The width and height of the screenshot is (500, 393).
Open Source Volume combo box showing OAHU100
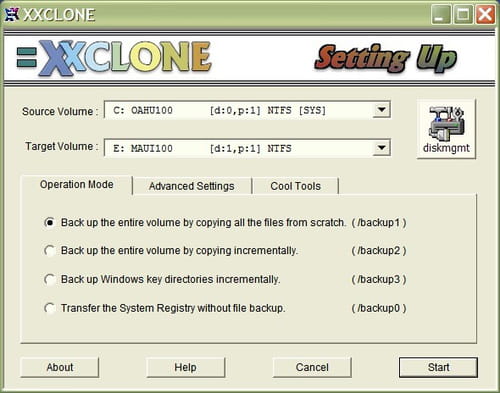pos(247,110)
